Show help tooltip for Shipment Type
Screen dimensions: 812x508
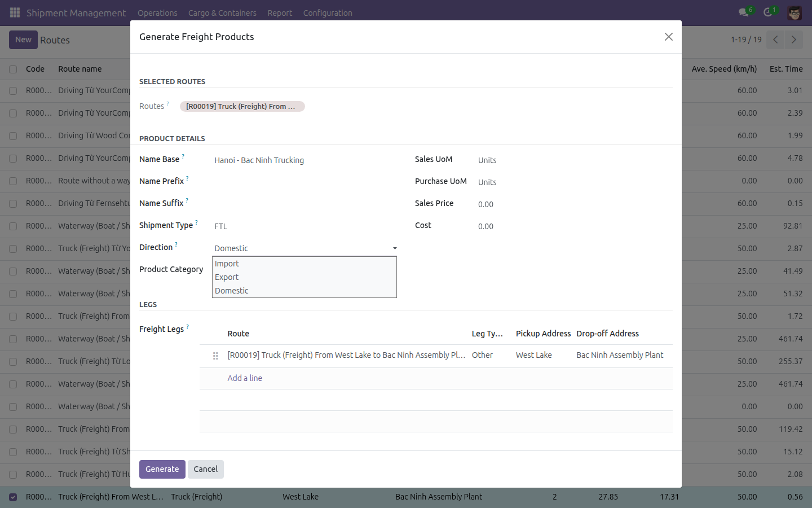(196, 223)
